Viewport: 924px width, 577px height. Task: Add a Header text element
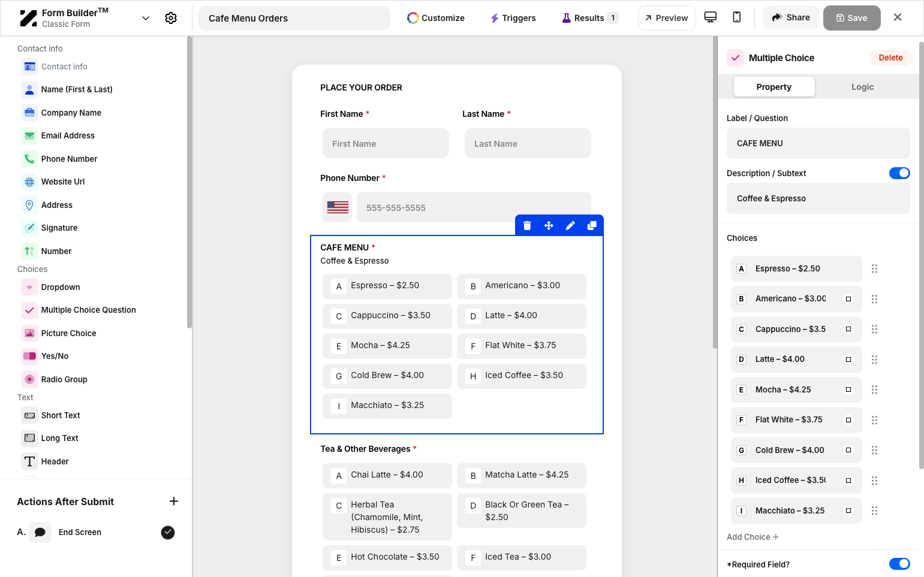click(55, 461)
